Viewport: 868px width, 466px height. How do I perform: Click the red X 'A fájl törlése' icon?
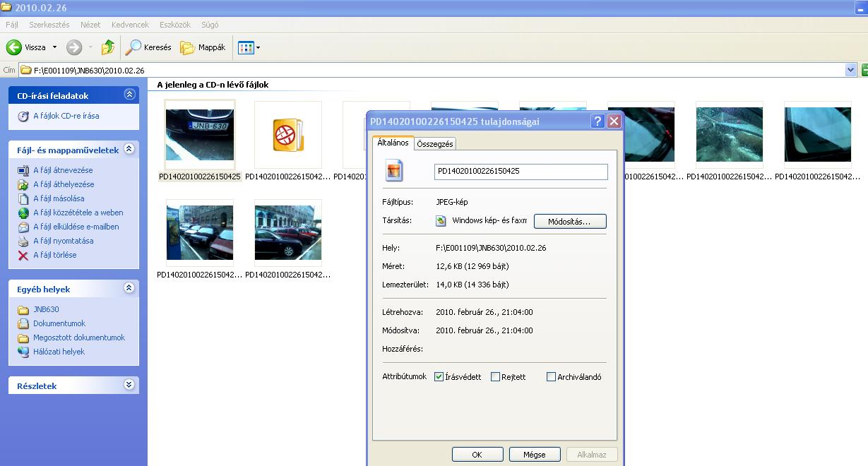click(x=23, y=255)
